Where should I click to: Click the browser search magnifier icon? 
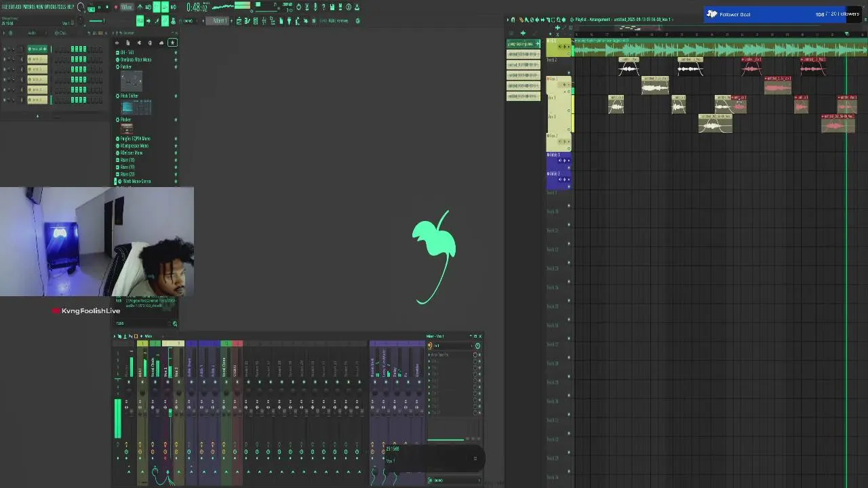coord(175,323)
